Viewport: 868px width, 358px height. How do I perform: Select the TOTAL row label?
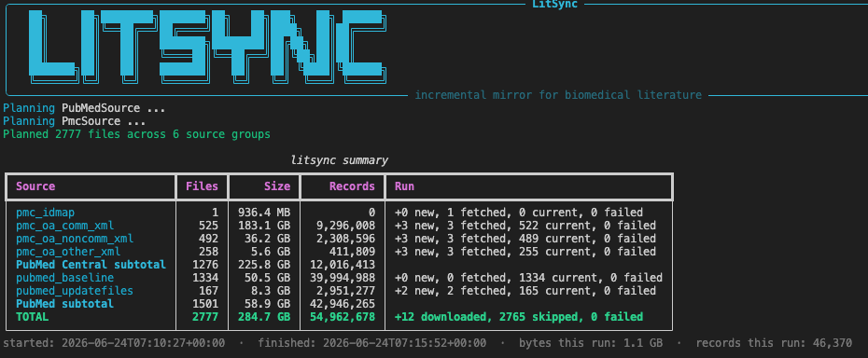click(x=32, y=317)
